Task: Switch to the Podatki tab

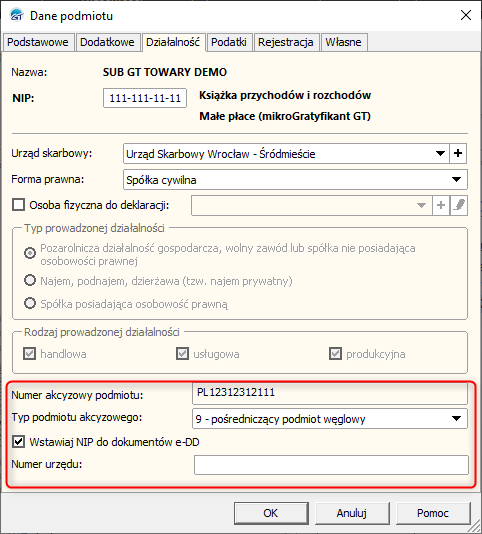Action: [229, 42]
